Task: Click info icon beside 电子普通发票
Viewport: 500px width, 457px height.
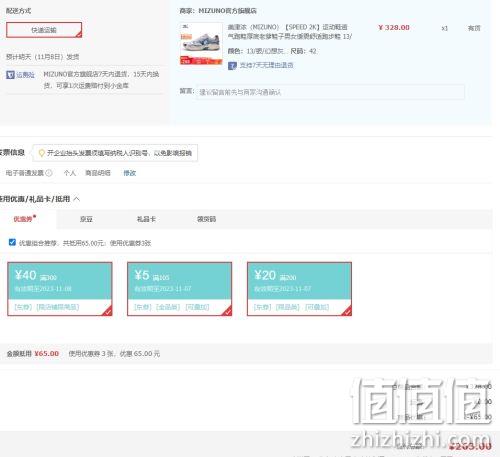Action: (x=49, y=173)
